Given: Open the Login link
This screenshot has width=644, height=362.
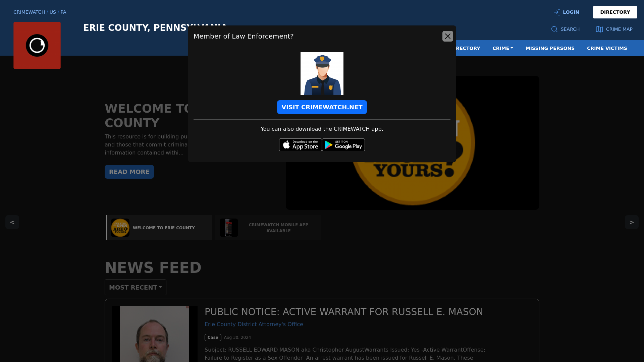Looking at the screenshot, I should tap(567, 12).
